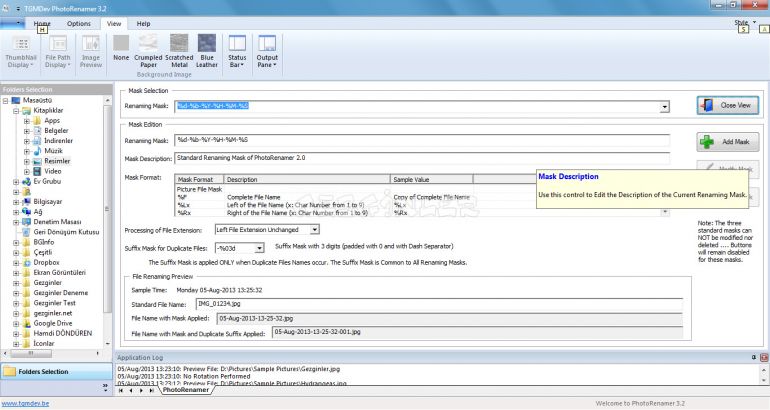Click Mask Format column header
The width and height of the screenshot is (770, 410).
pyautogui.click(x=199, y=179)
